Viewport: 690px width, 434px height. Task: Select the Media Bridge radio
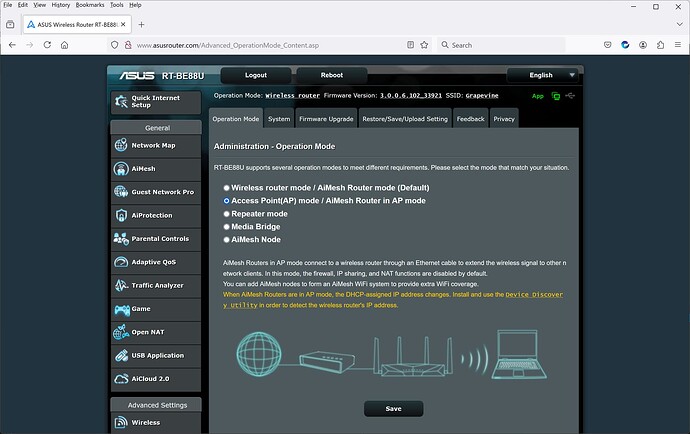tap(226, 227)
